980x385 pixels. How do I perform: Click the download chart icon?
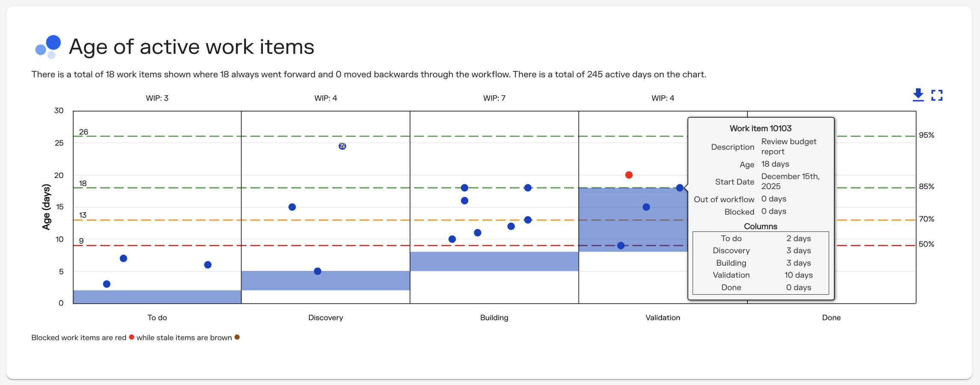918,95
